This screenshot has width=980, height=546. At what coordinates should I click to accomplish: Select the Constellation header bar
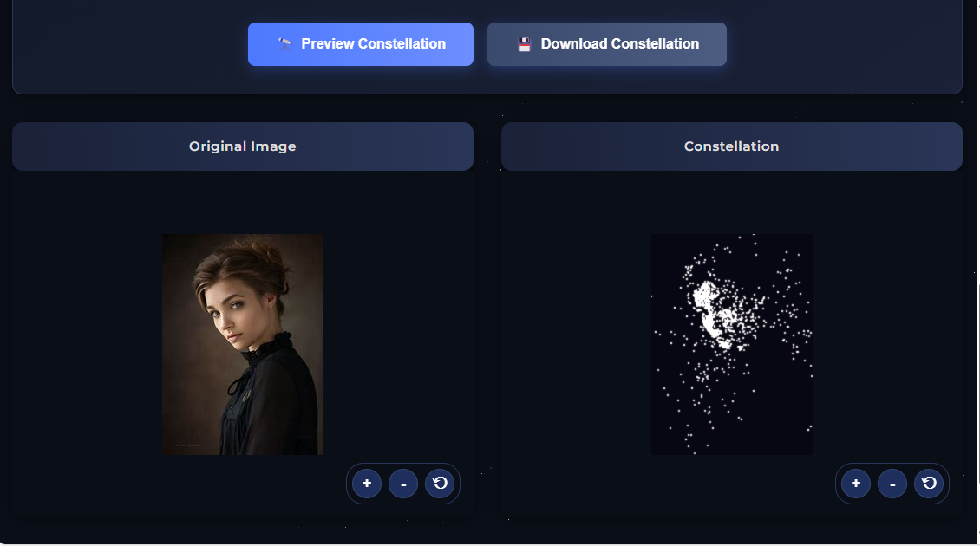732,146
